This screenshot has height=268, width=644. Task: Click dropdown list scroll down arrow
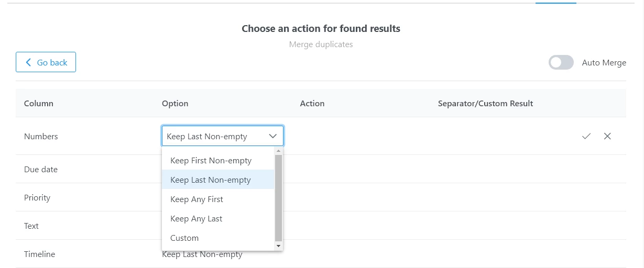[278, 245]
